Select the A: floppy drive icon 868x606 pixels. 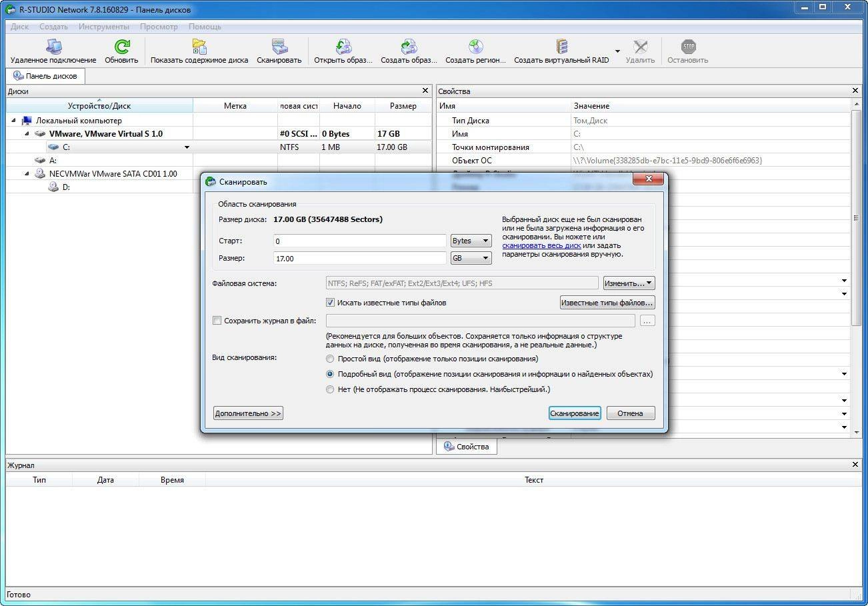pos(40,161)
